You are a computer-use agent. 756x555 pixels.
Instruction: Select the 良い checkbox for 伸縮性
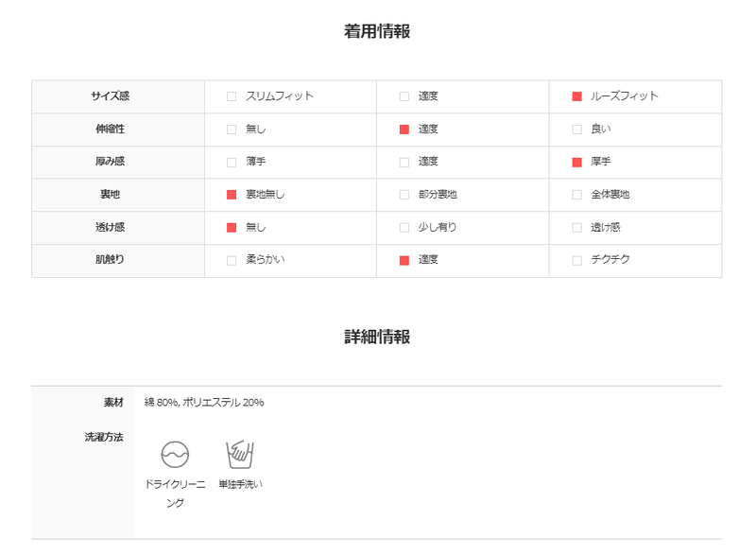click(576, 130)
